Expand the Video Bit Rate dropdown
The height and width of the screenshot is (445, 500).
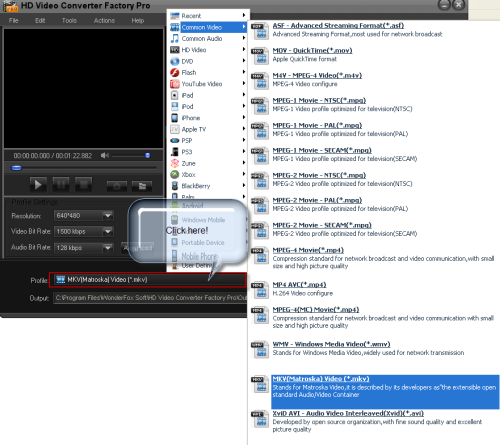108,231
